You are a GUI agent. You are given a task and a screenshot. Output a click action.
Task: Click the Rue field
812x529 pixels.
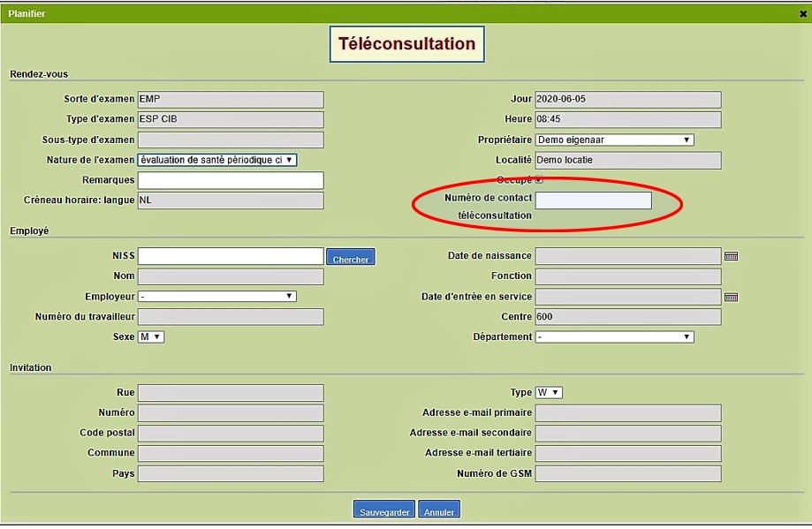tap(231, 393)
